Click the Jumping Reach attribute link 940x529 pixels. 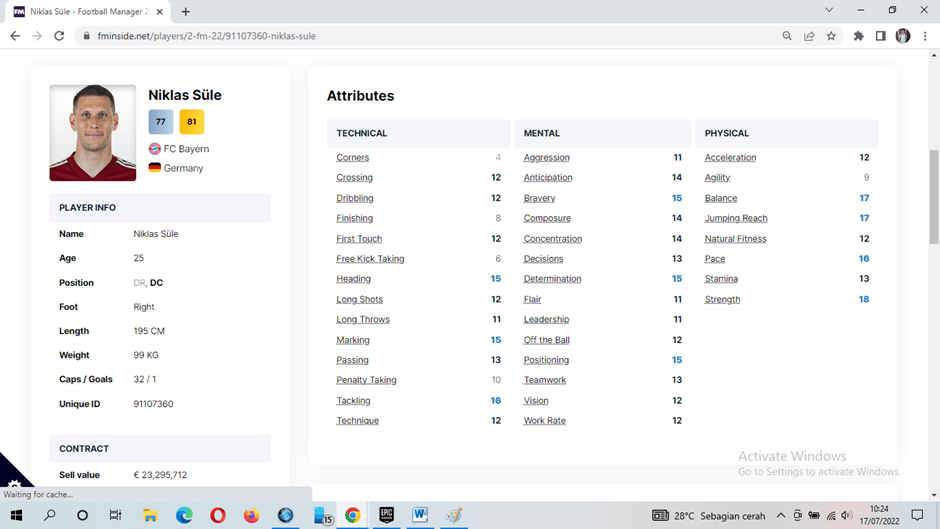(x=736, y=218)
